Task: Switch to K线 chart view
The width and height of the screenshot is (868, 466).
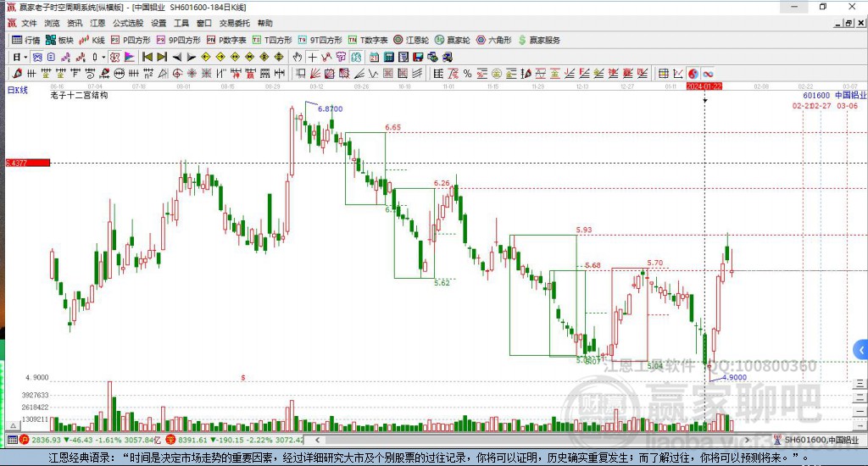Action: click(x=92, y=40)
